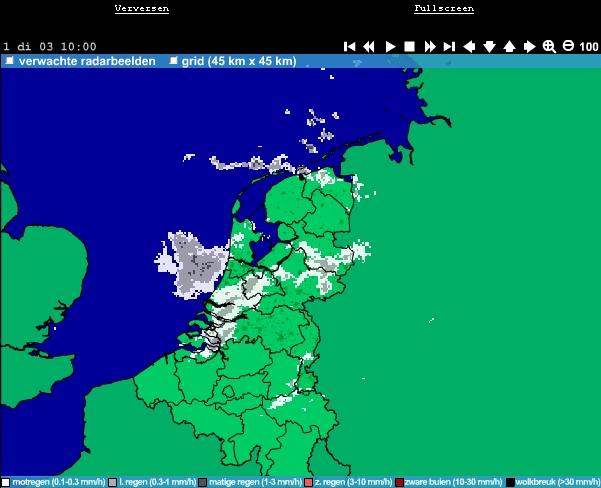601x488 pixels.
Task: Toggle verwachte radarbeelden checkbox
Action: pyautogui.click(x=10, y=61)
